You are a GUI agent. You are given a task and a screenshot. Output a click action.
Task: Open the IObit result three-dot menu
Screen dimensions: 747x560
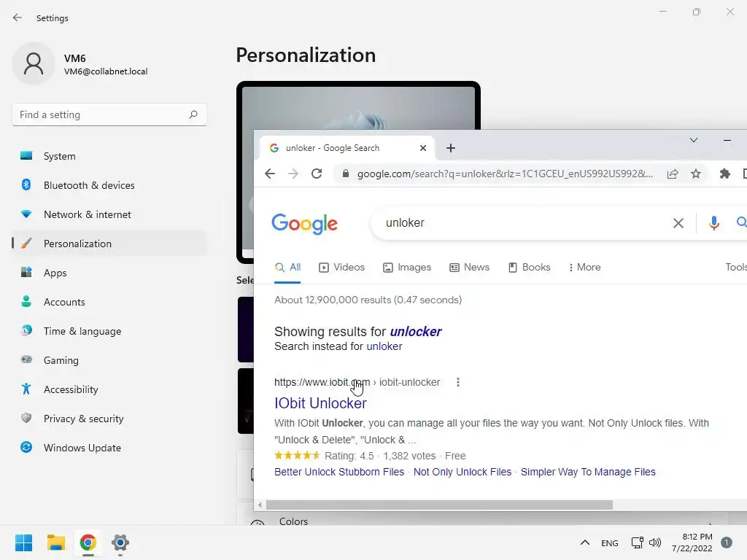click(458, 382)
